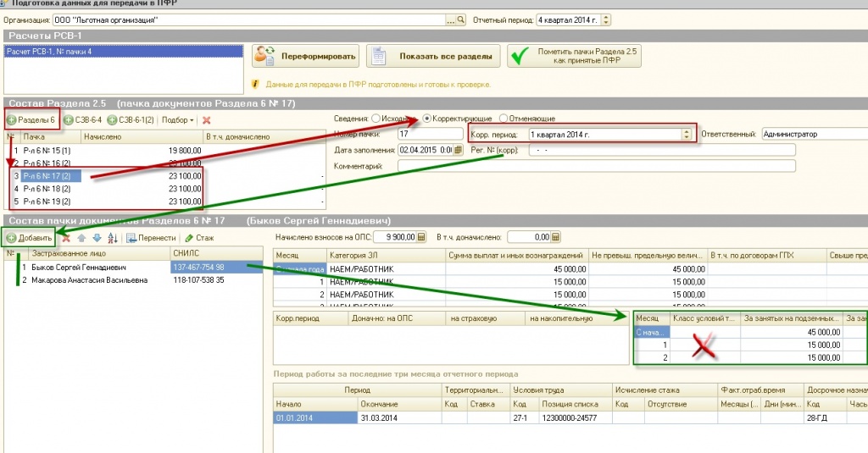Move insured person down with arrow icon
868x453 pixels.
click(97, 238)
